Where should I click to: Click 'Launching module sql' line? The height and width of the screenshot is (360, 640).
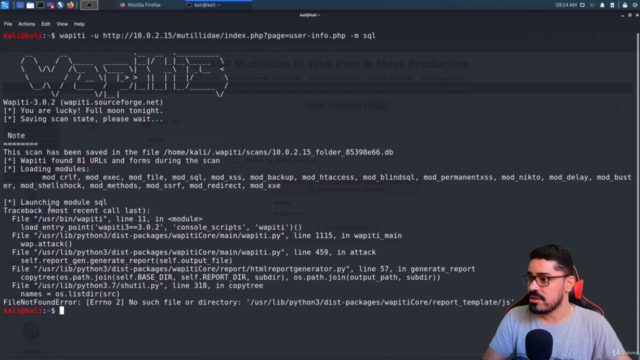(55, 202)
